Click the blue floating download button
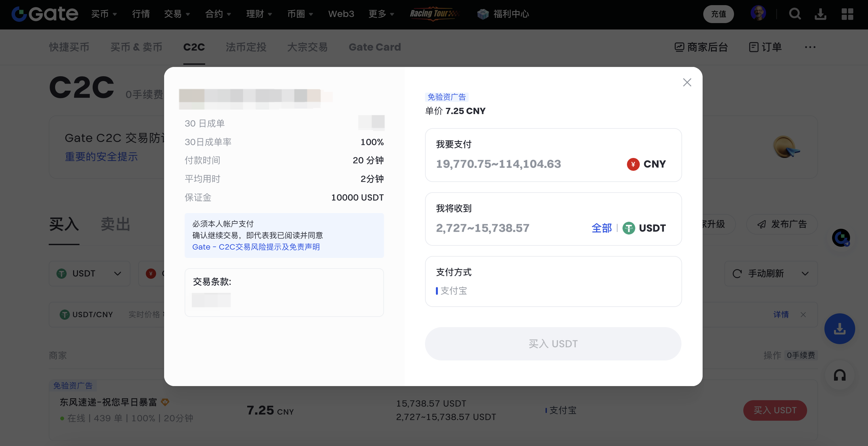 (839, 328)
